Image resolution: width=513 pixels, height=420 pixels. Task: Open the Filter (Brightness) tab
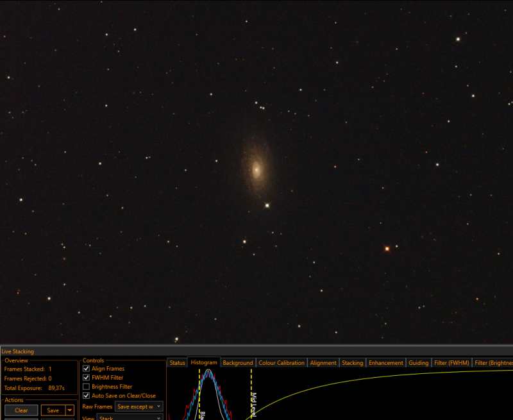tap(492, 363)
